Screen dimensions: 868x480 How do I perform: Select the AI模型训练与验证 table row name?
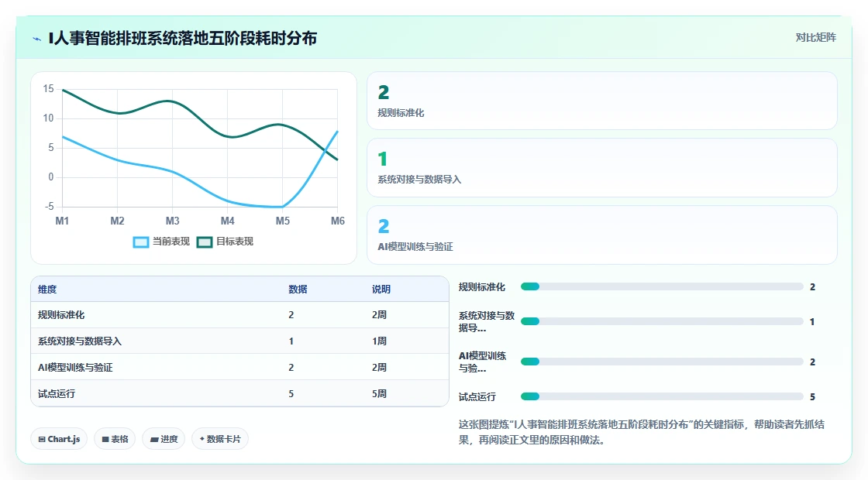click(x=75, y=368)
